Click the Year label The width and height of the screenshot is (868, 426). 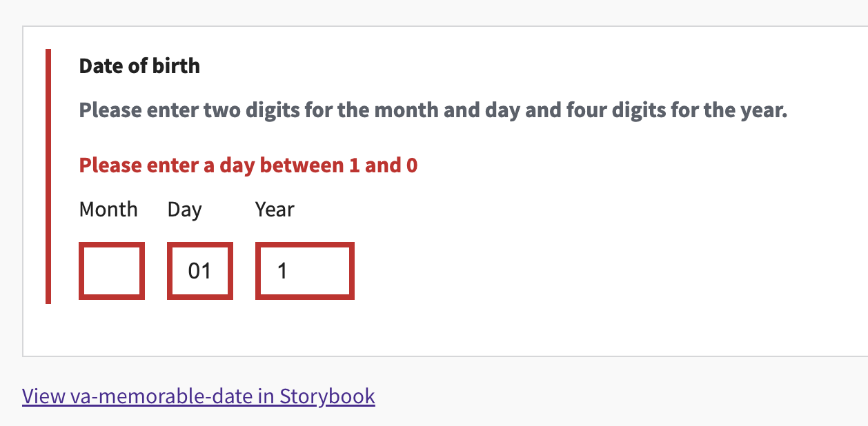tap(274, 209)
